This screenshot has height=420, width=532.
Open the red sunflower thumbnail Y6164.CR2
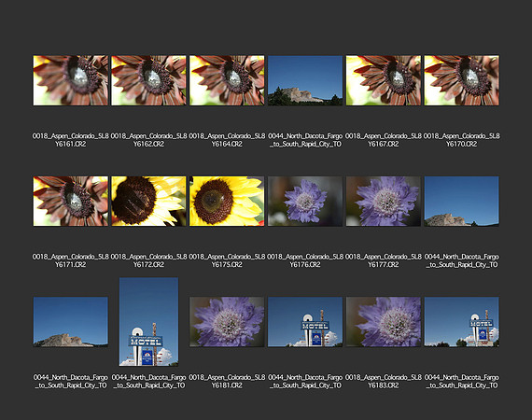(227, 80)
